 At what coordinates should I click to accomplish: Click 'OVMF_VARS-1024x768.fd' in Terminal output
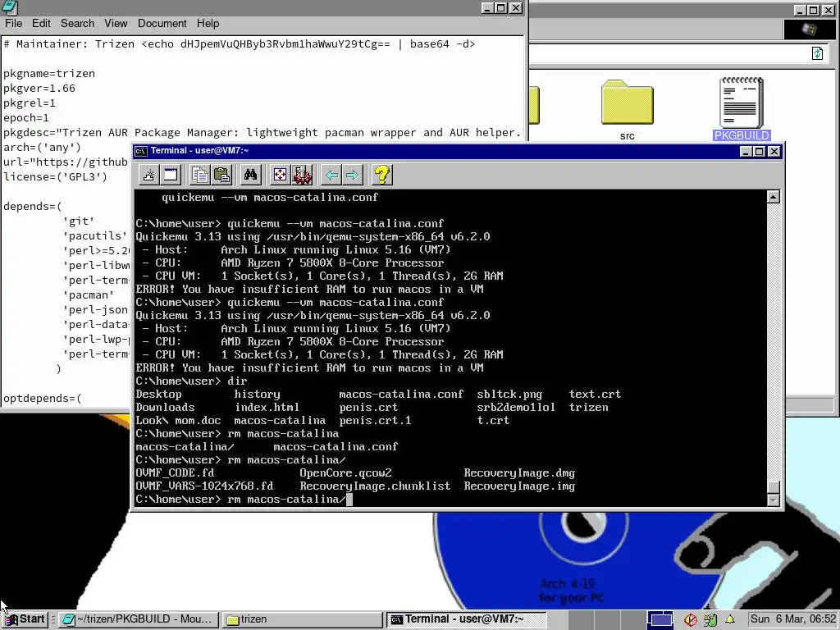(204, 486)
